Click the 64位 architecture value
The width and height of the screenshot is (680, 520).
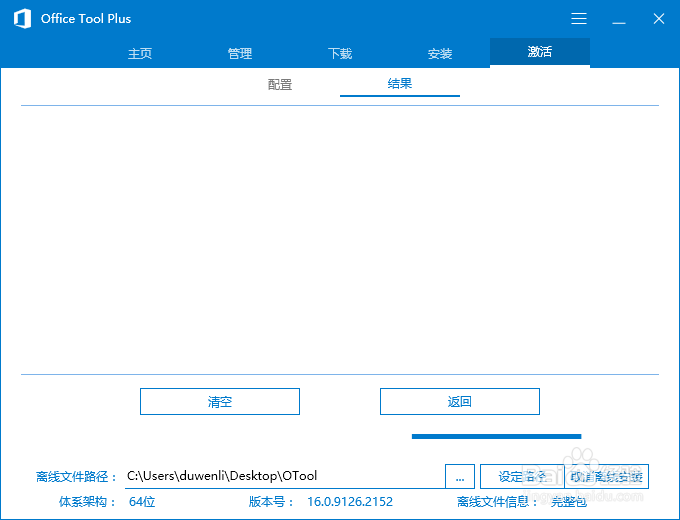[142, 502]
